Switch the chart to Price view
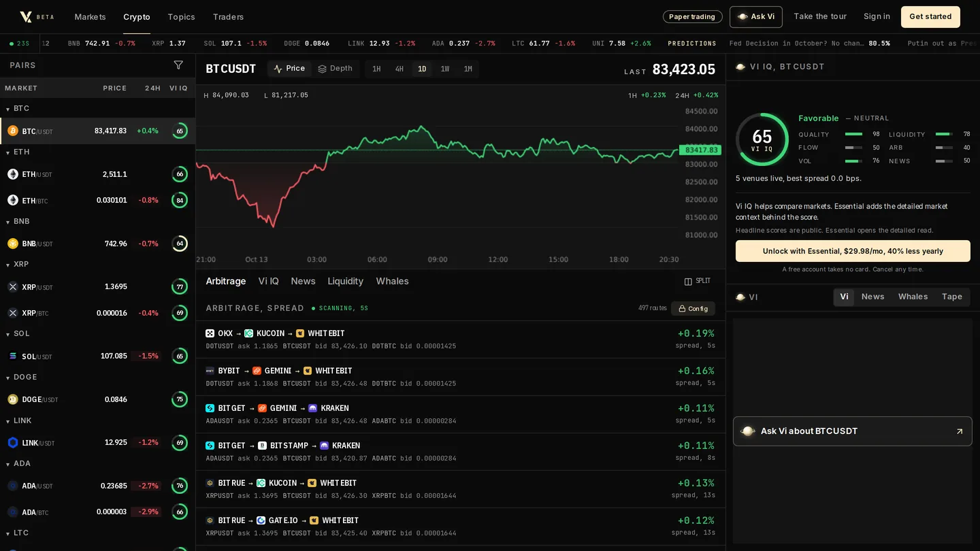 pyautogui.click(x=289, y=69)
